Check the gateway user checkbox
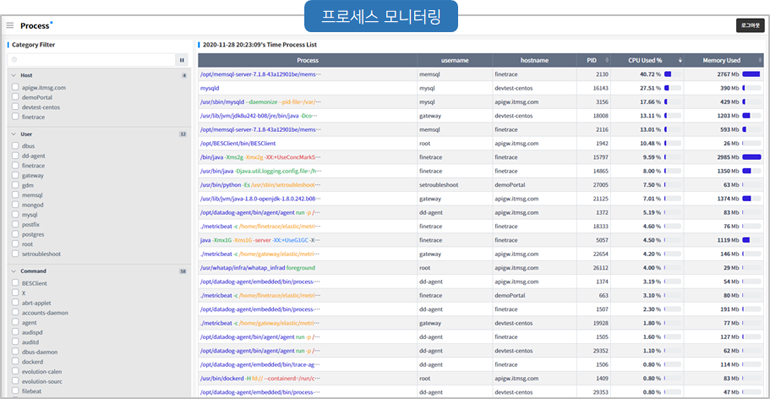This screenshot has height=399, width=770. (15, 175)
